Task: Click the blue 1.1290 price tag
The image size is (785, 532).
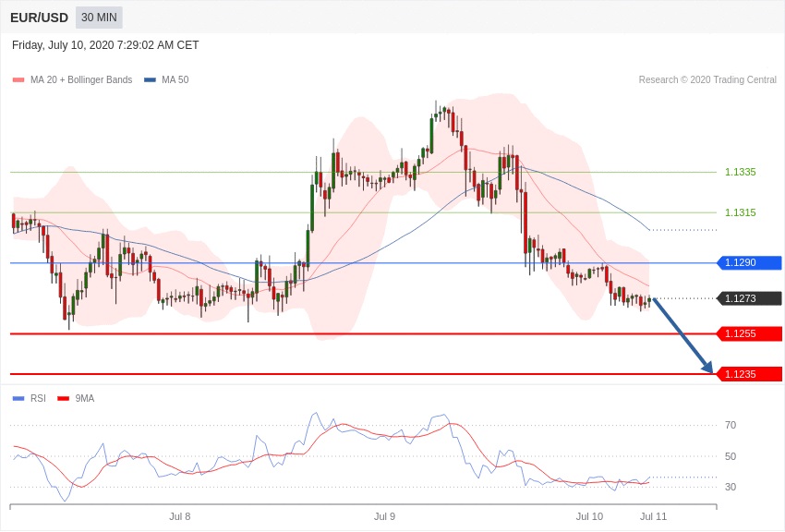Action: pyautogui.click(x=749, y=263)
